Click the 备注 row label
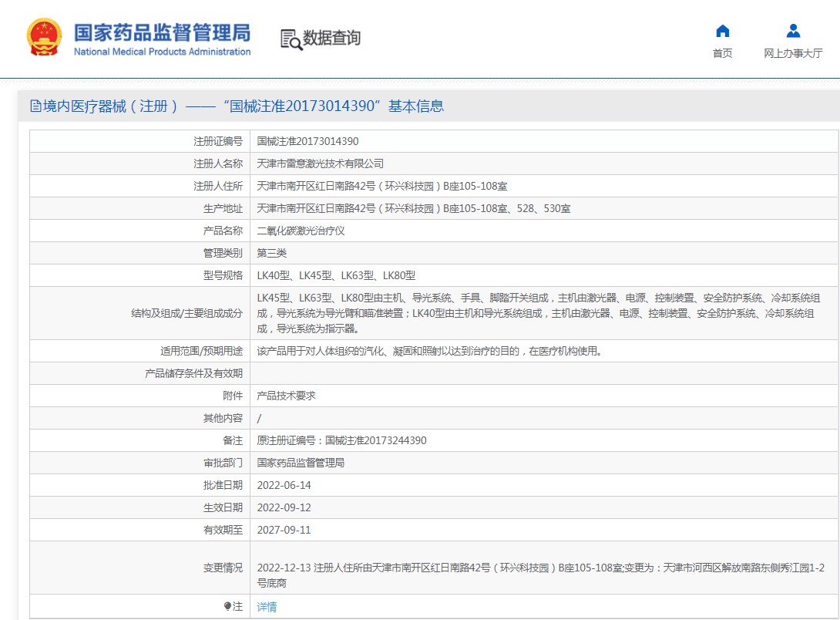The image size is (840, 620). (233, 440)
